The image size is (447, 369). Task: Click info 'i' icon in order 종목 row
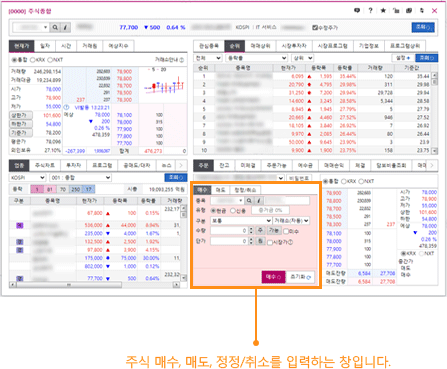point(259,201)
